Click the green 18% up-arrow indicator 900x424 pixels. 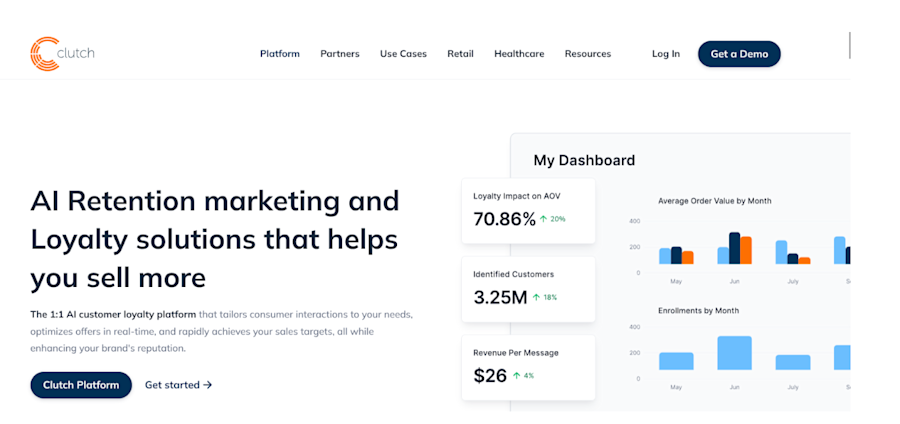pyautogui.click(x=545, y=297)
